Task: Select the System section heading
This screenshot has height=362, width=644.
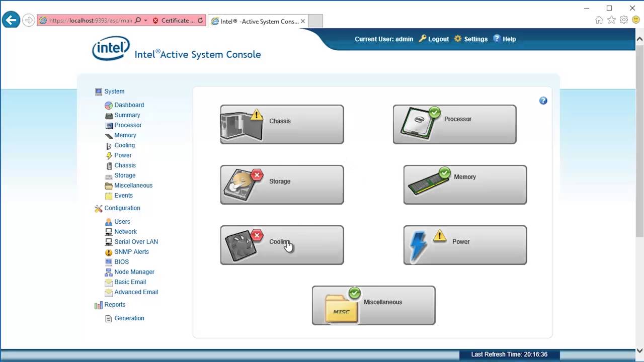Action: 114,92
